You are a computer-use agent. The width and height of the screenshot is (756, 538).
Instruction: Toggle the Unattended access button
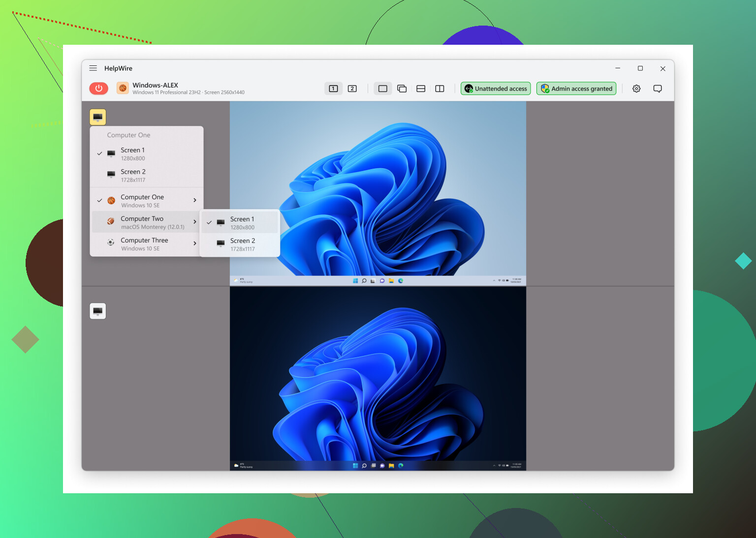click(x=496, y=89)
